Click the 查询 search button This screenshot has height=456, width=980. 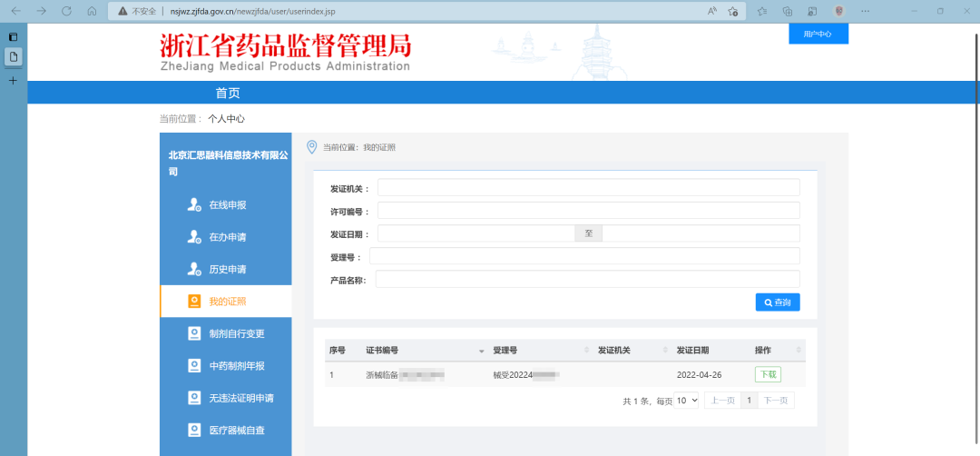point(778,302)
